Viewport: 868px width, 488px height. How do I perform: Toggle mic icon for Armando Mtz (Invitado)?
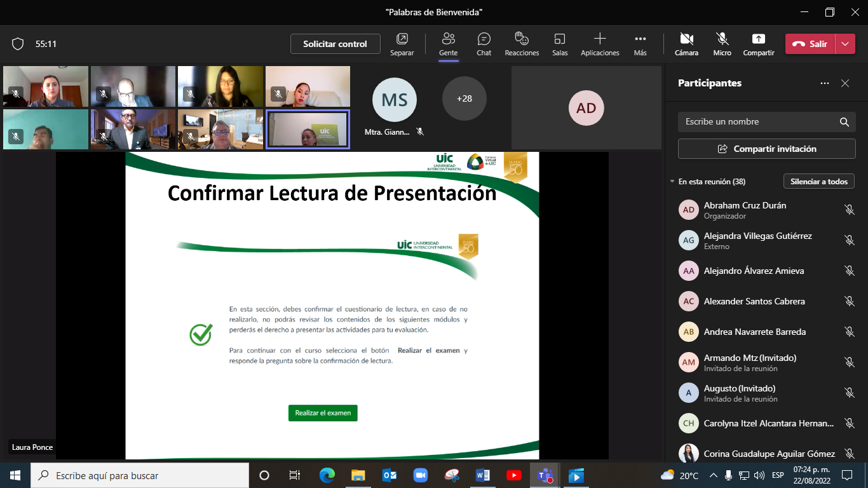[x=849, y=362]
